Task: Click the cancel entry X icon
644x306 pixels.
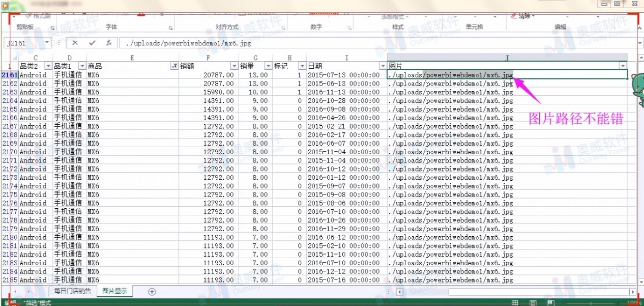Action: (x=75, y=43)
